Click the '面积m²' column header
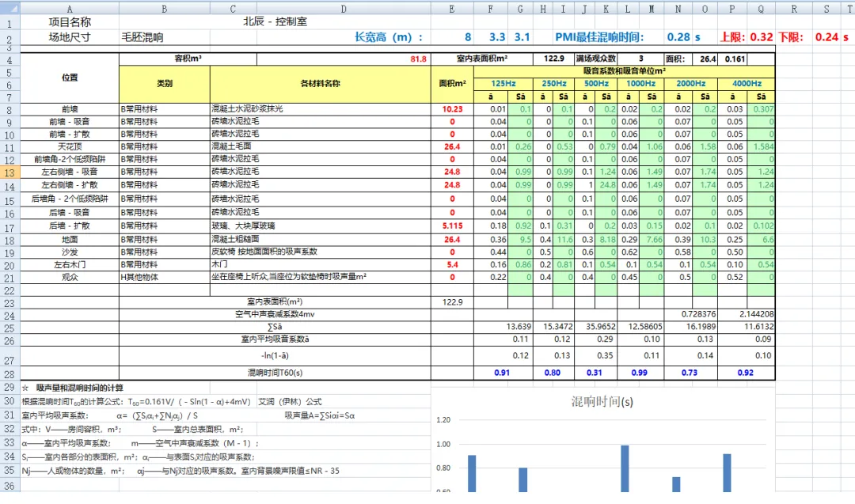This screenshot has width=855, height=504. pyautogui.click(x=453, y=83)
